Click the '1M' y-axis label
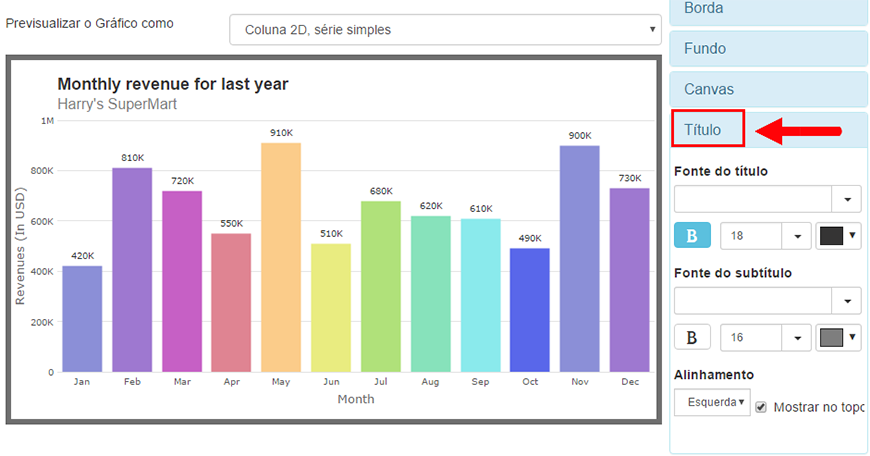 [x=48, y=121]
